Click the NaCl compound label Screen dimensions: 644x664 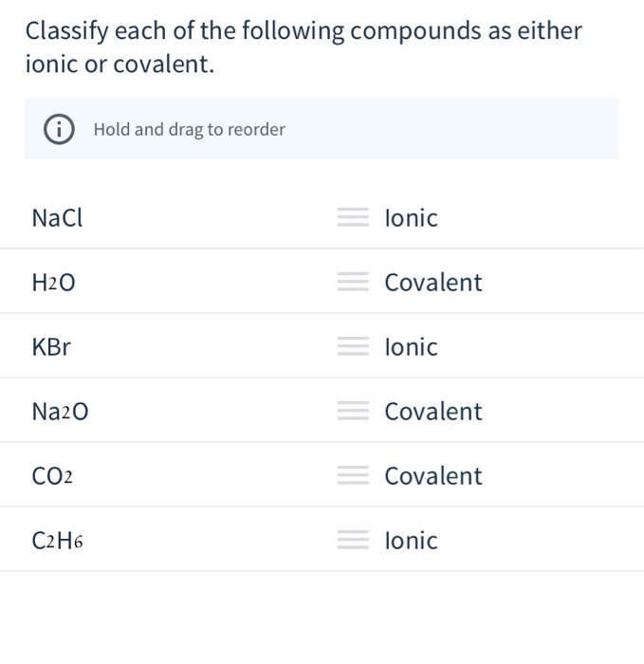coord(57,218)
